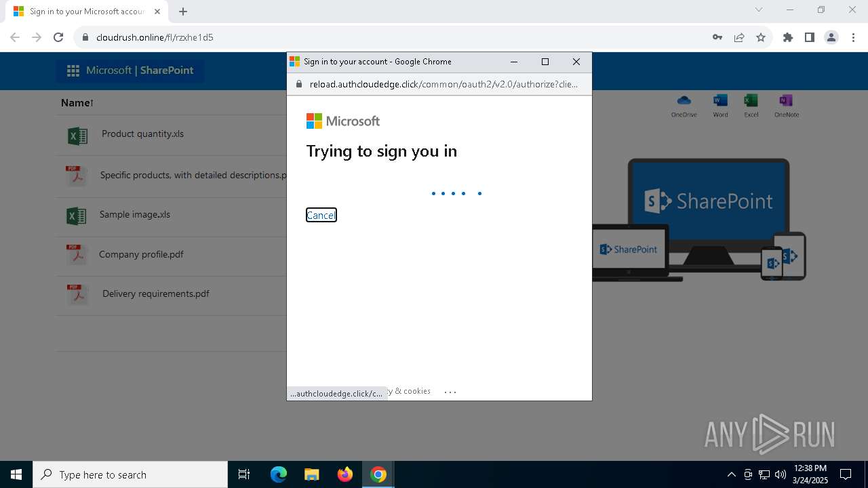868x488 pixels.
Task: Open the notification center
Action: (x=846, y=474)
